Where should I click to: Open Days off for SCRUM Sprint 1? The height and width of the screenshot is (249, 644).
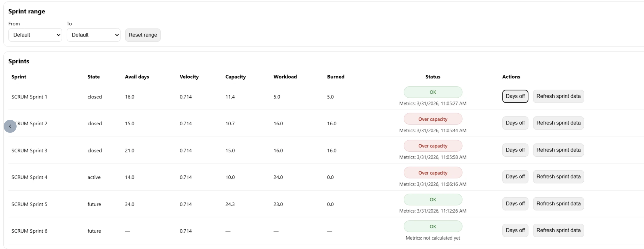coord(515,96)
